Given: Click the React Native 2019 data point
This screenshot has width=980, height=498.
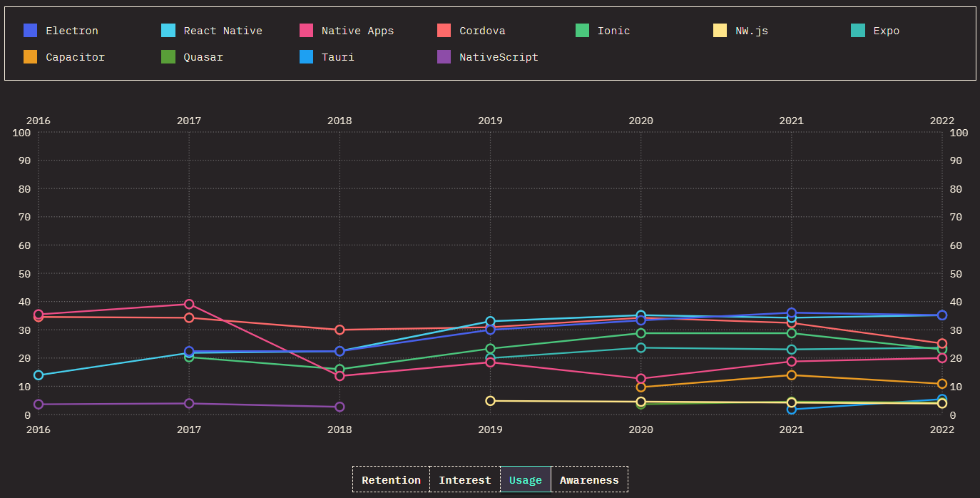Looking at the screenshot, I should pyautogui.click(x=490, y=322).
